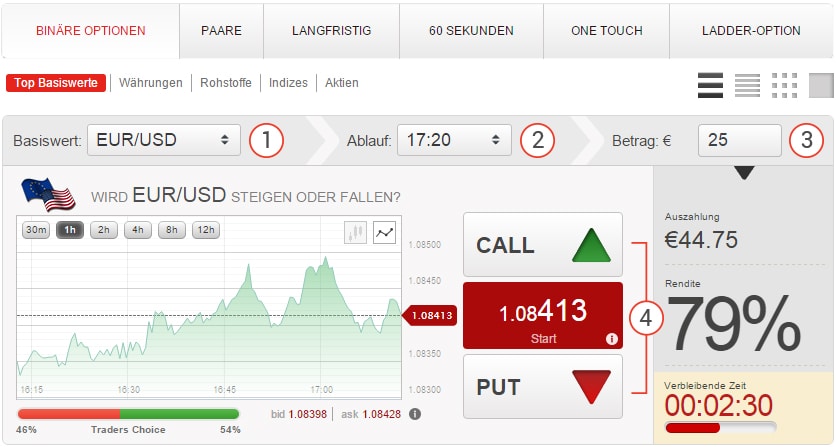Filter assets by Rohstoffe
Screen dimensions: 836x447
click(226, 83)
